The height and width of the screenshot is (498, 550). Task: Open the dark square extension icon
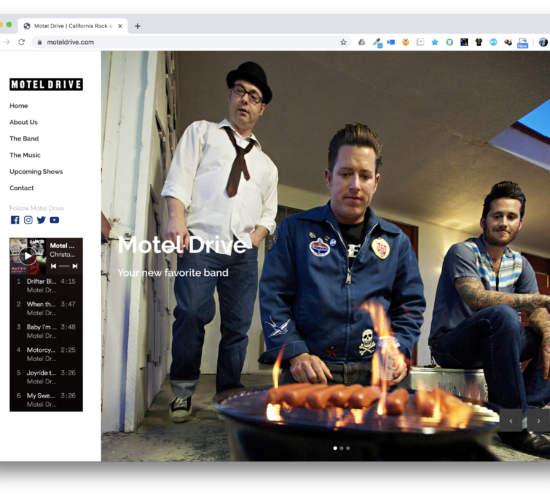[x=464, y=42]
